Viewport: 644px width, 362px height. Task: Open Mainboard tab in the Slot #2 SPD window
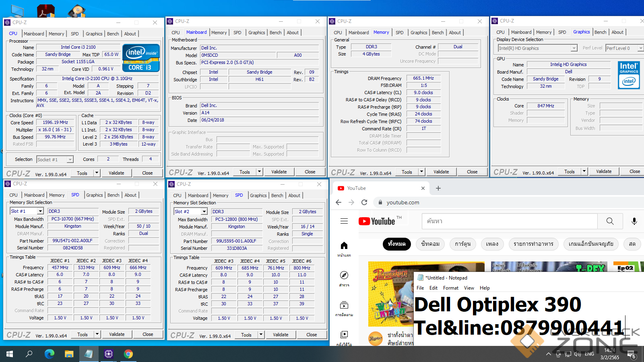(198, 195)
